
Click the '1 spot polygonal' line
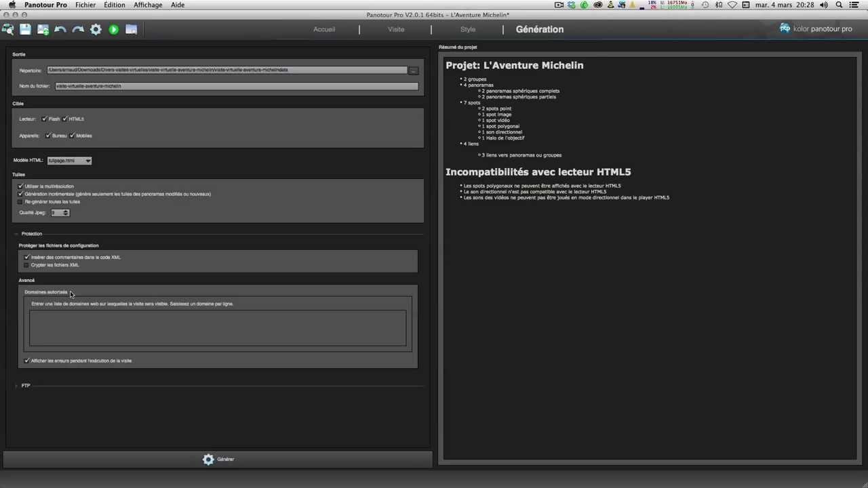500,126
